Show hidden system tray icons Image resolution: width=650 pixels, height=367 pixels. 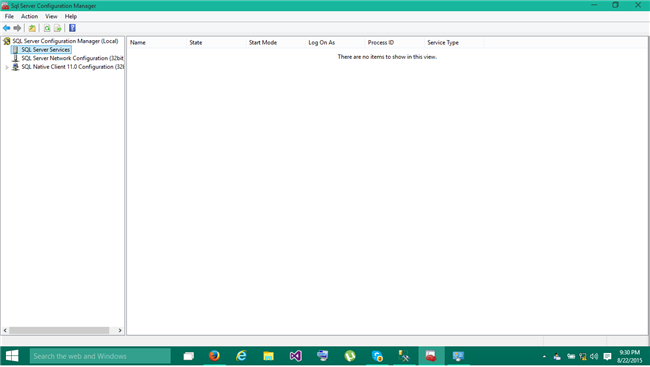544,356
